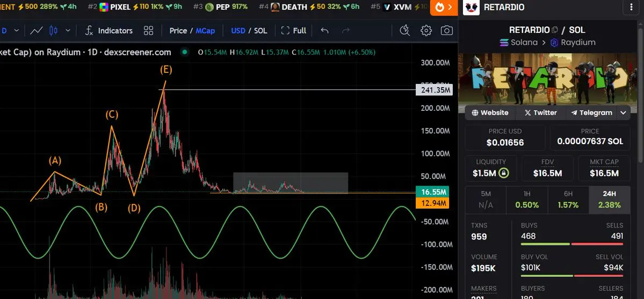The image size is (644, 299).
Task: Switch chart to Price mode
Action: (x=178, y=31)
